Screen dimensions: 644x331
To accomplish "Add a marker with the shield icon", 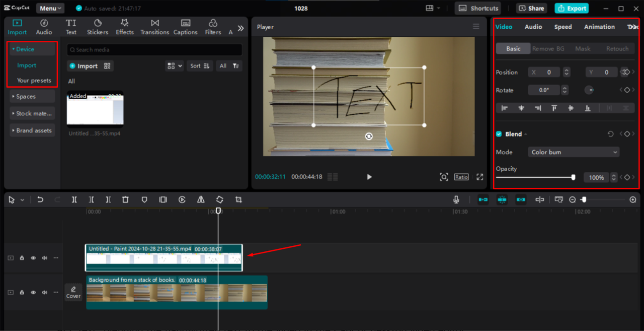I will click(144, 200).
